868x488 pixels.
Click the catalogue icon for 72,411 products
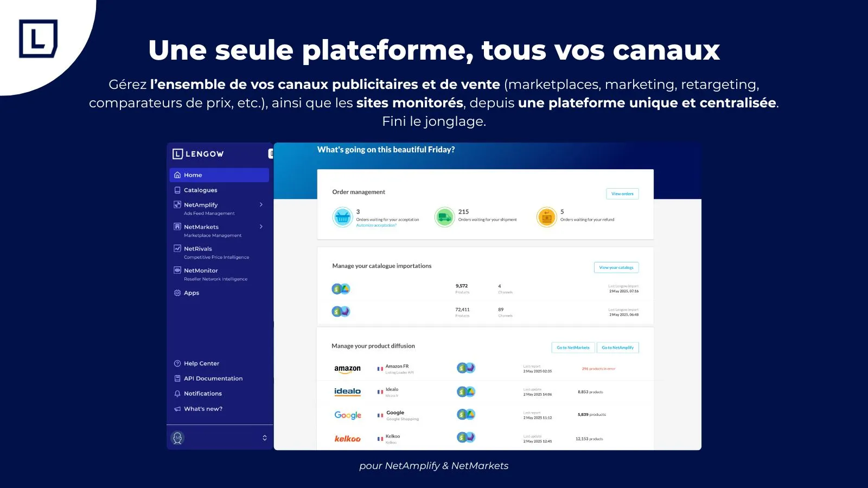[341, 311]
